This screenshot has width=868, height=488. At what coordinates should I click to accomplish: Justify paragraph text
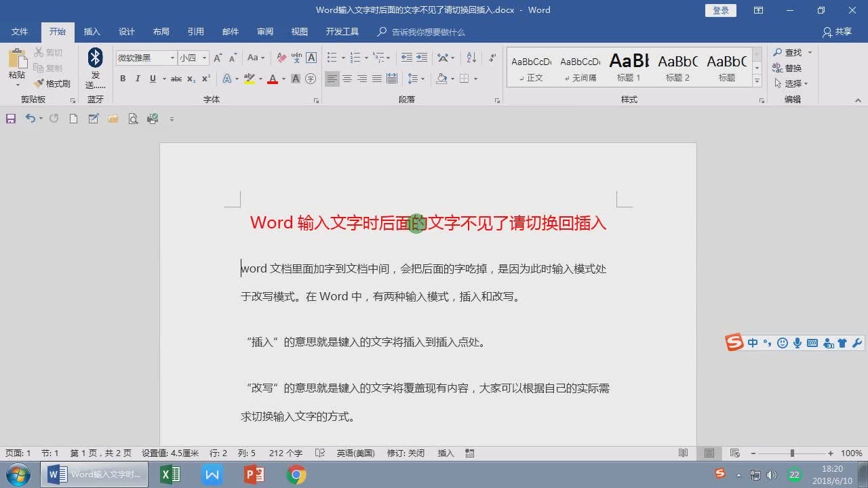[x=376, y=79]
